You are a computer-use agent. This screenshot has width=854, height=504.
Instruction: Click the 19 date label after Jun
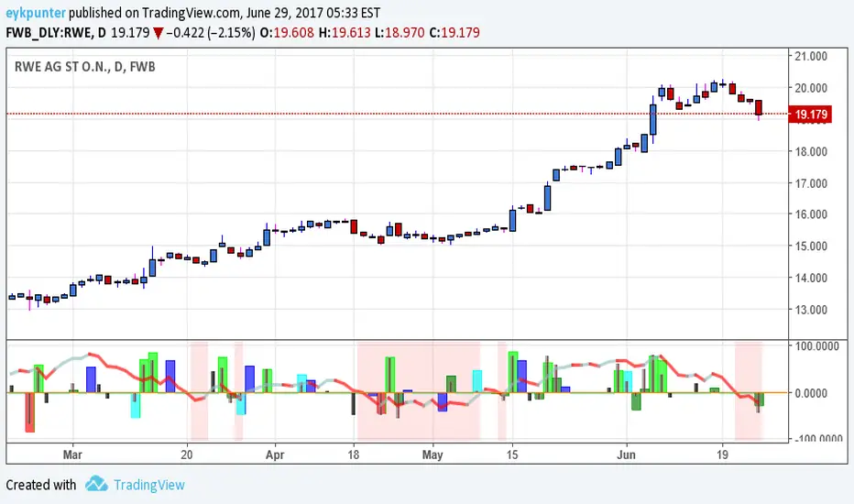[722, 455]
